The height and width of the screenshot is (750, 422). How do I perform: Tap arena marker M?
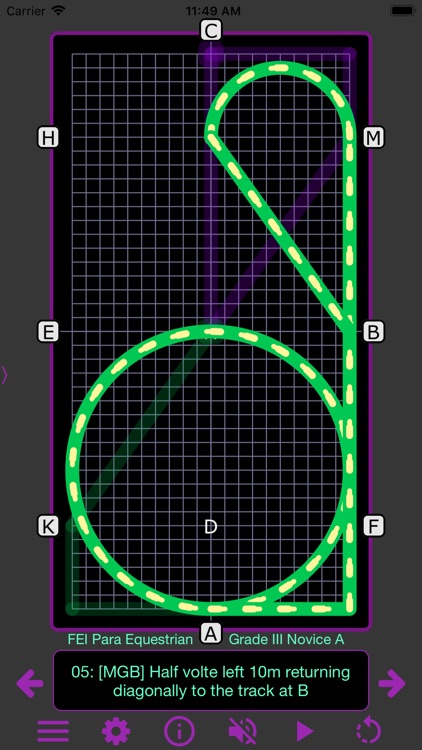tap(373, 138)
